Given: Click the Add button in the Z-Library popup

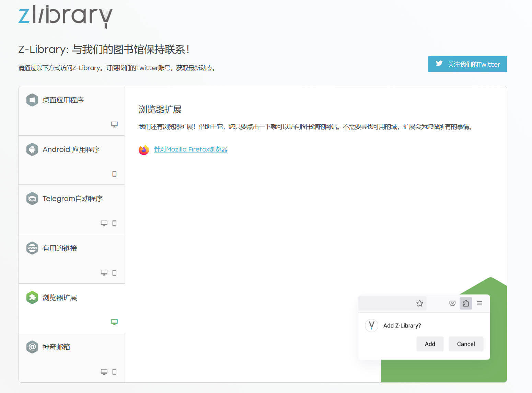Looking at the screenshot, I should (430, 344).
